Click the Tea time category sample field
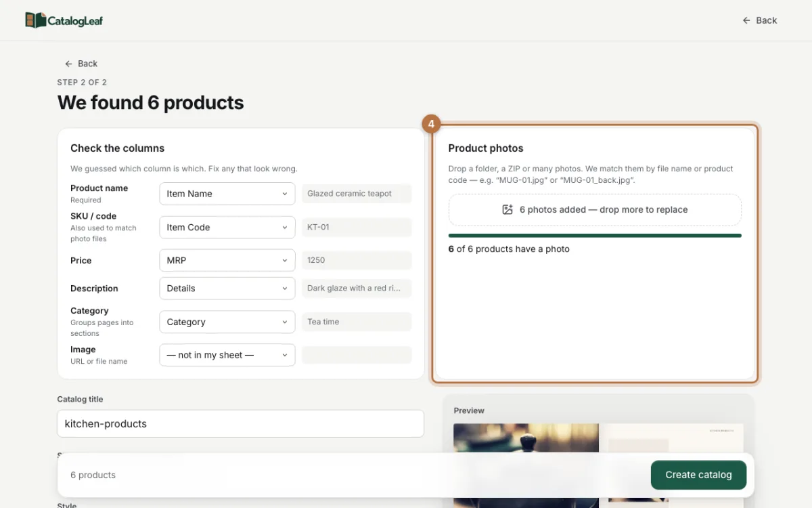 (357, 322)
